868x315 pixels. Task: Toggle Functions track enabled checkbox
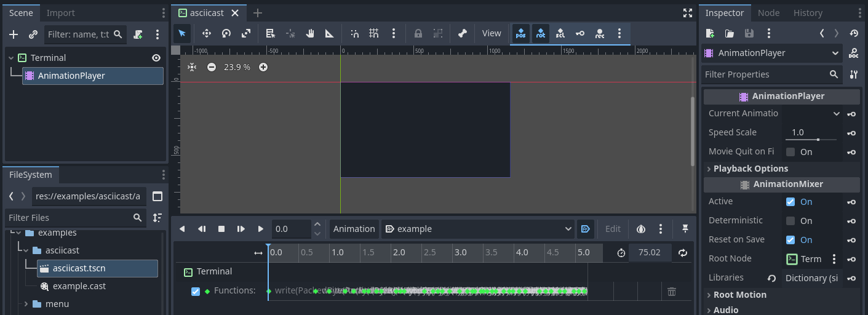tap(196, 292)
